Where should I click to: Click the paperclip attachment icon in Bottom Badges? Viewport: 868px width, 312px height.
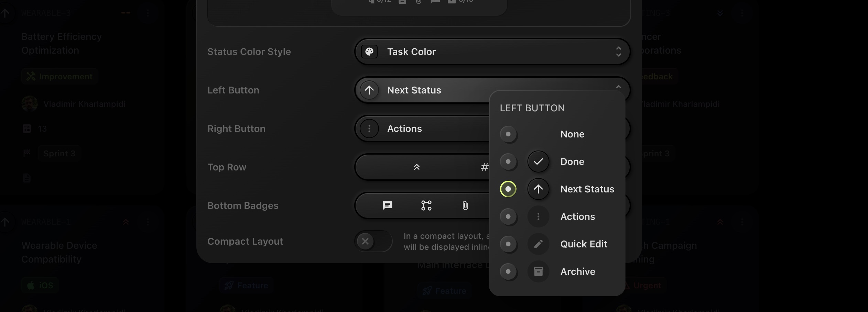pos(465,205)
